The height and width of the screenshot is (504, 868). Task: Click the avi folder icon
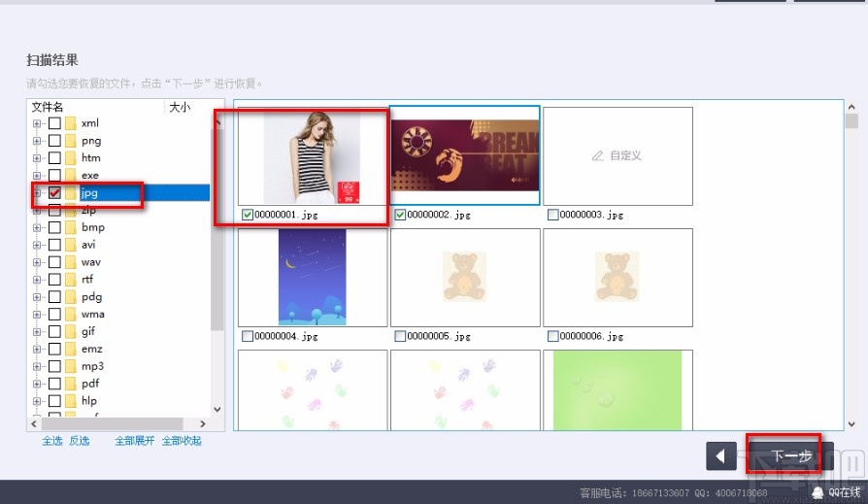70,245
